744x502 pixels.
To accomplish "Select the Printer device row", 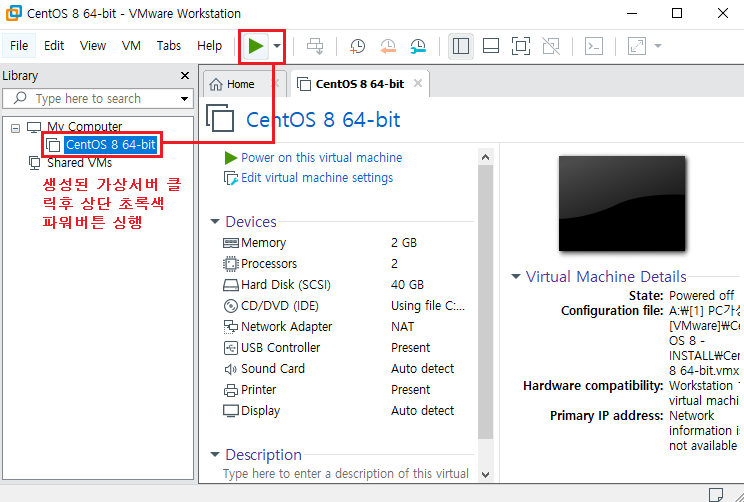I will point(346,390).
